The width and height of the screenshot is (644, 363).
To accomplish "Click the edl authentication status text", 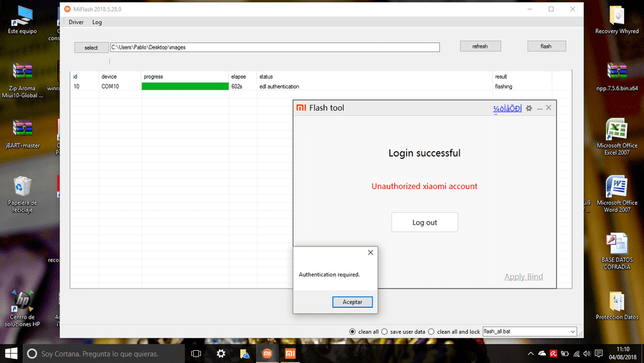I will (x=279, y=87).
